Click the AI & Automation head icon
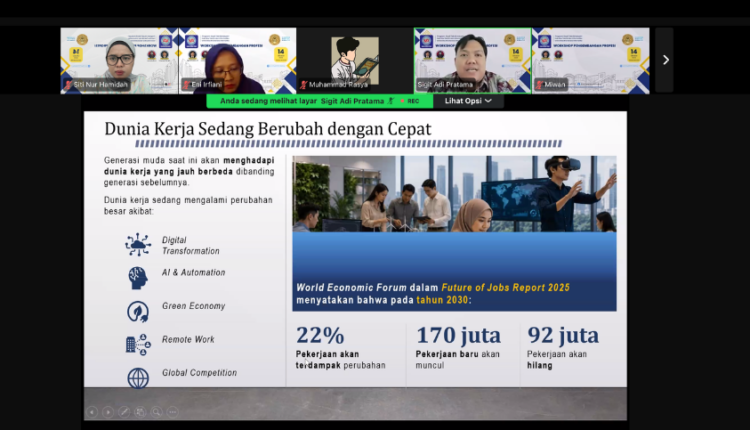750x430 pixels. click(138, 278)
